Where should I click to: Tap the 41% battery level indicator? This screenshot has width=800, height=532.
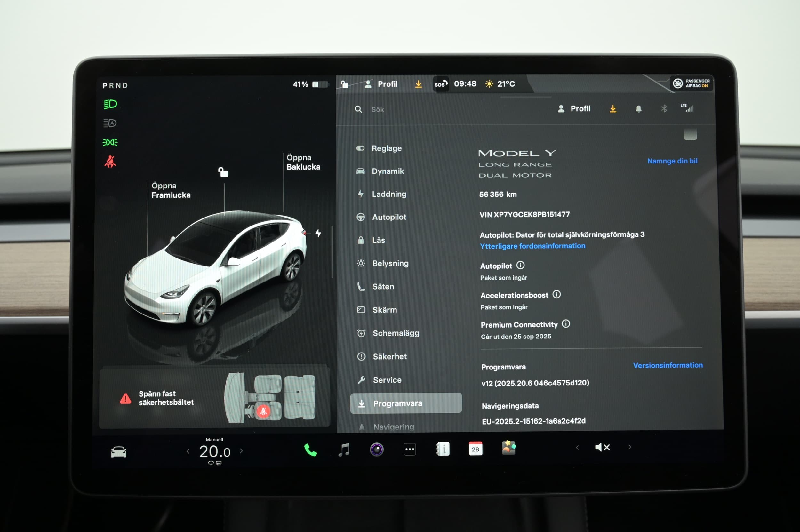point(311,84)
